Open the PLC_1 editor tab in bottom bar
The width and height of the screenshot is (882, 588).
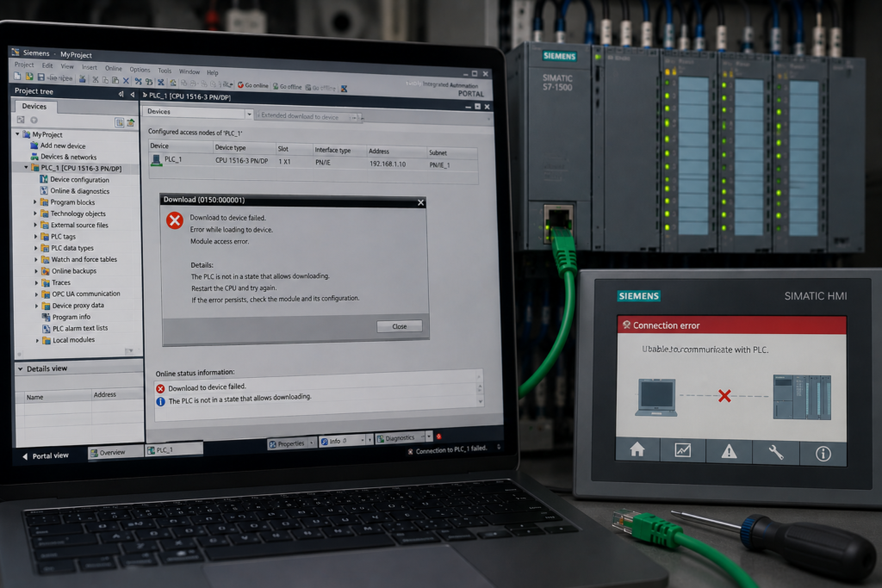pyautogui.click(x=174, y=449)
